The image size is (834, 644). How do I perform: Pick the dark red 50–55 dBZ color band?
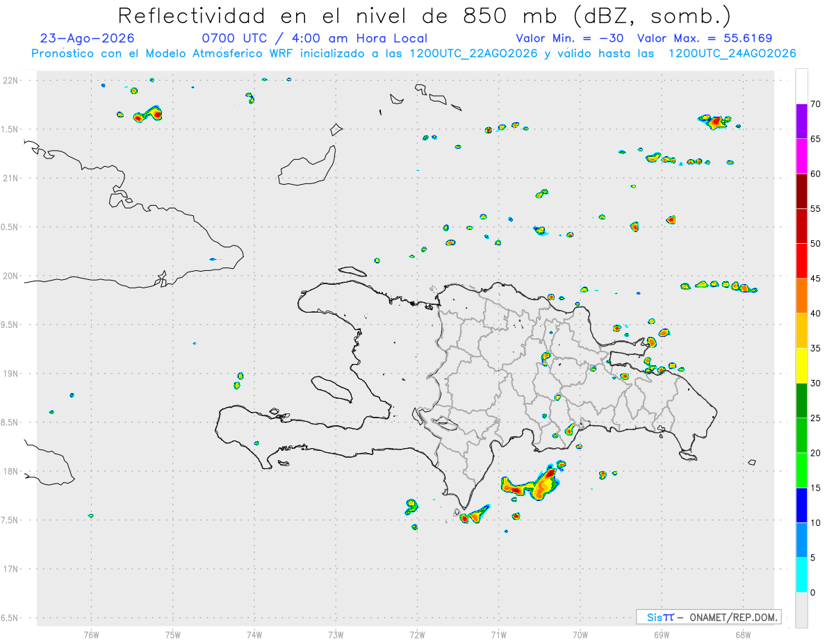tap(801, 226)
